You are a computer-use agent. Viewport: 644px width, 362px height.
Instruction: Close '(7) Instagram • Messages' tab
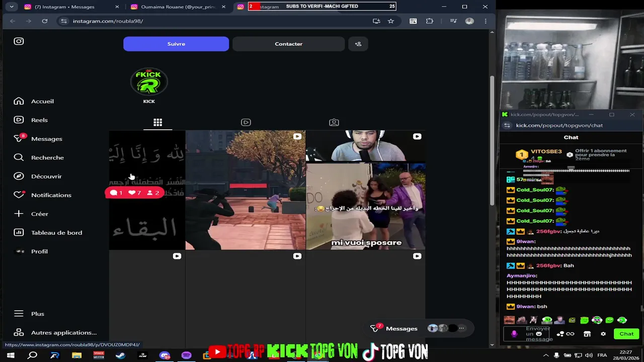tap(117, 7)
